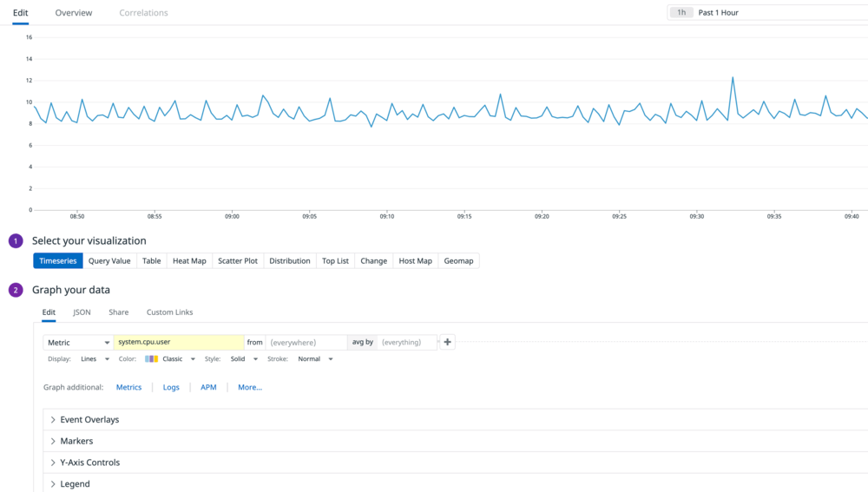Click the system.cpu.user metric field
The width and height of the screenshot is (868, 492).
point(178,342)
